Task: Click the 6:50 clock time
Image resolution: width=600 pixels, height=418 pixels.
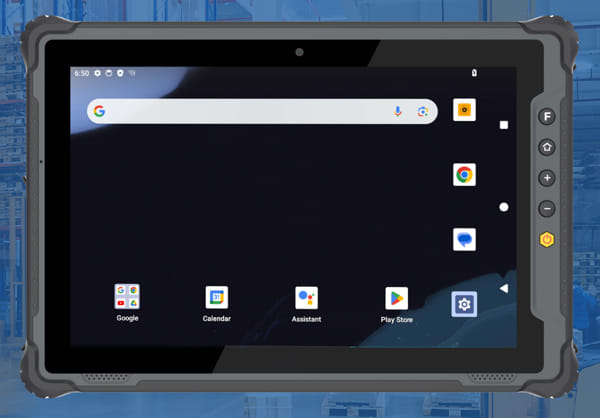Action: [x=82, y=73]
